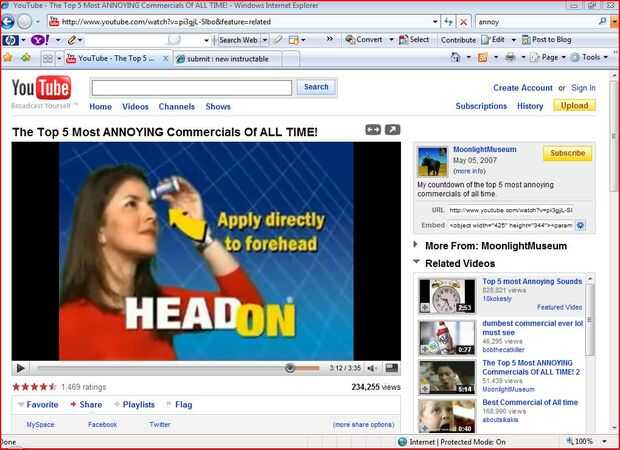The width and height of the screenshot is (620, 450).
Task: Expand more toolbar buttons chevron
Action: point(329,39)
